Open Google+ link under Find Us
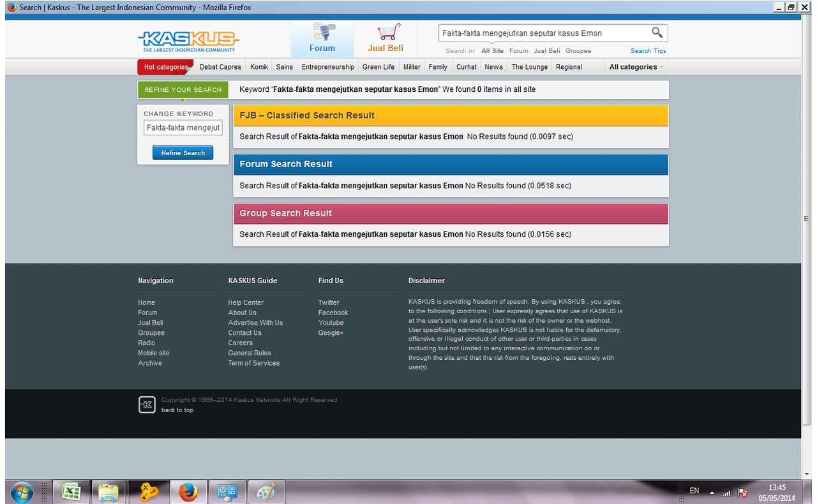The image size is (817, 504). 331,333
